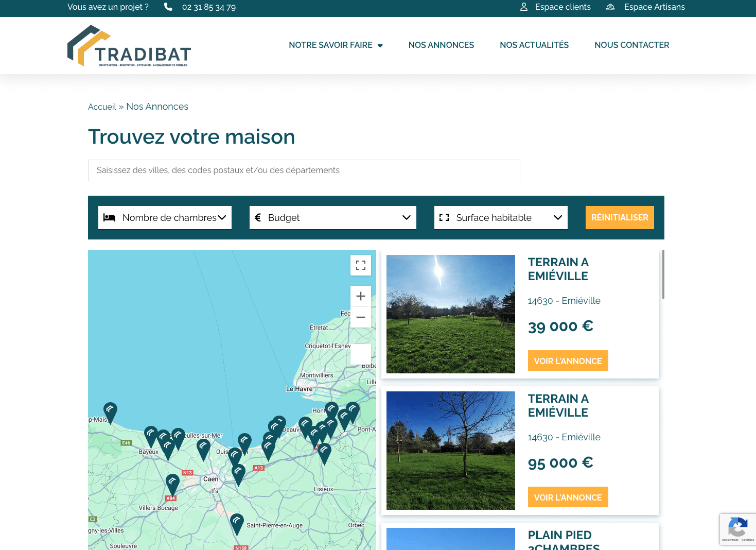Screen dimensions: 756x550
Task: Open Espace clients link
Action: [x=563, y=7]
